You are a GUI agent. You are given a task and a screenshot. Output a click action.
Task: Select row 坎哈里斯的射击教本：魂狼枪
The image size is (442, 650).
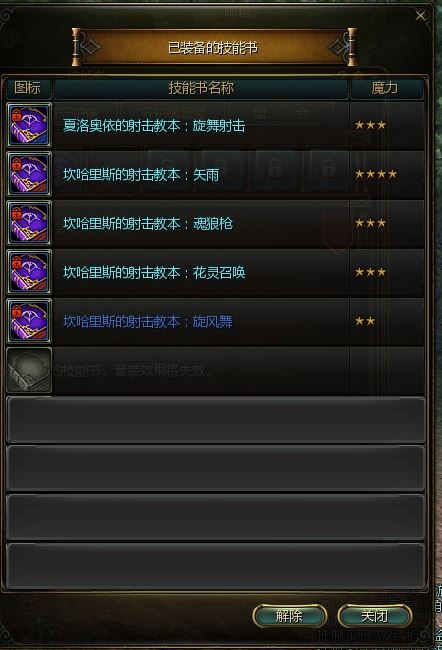216,223
